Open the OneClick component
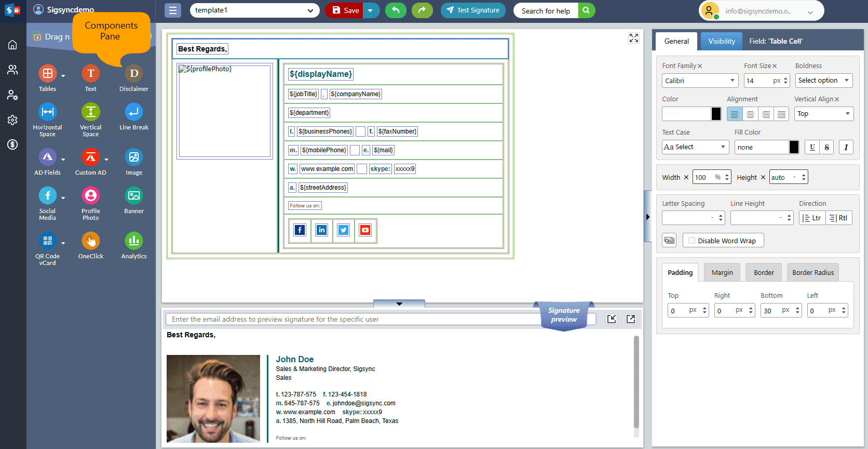The height and width of the screenshot is (449, 868). point(91,241)
